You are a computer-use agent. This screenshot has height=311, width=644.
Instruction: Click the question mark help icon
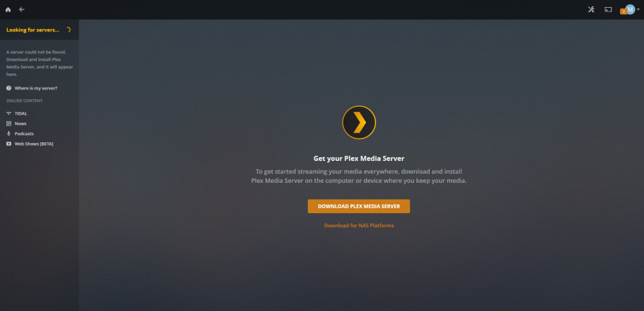[8, 88]
